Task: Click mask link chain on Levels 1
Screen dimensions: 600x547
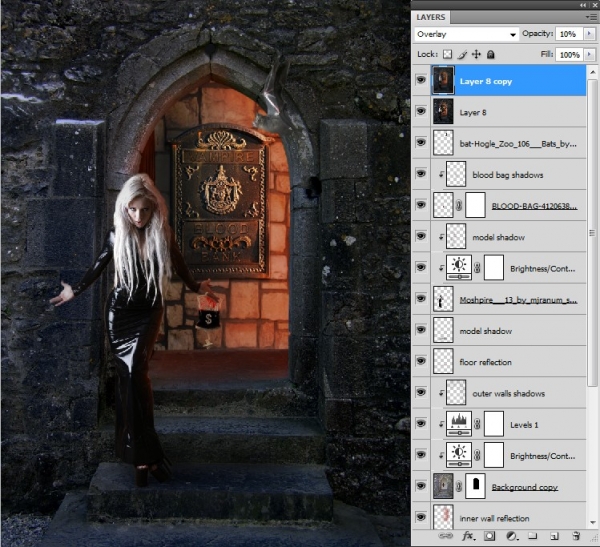Action: pyautogui.click(x=477, y=424)
